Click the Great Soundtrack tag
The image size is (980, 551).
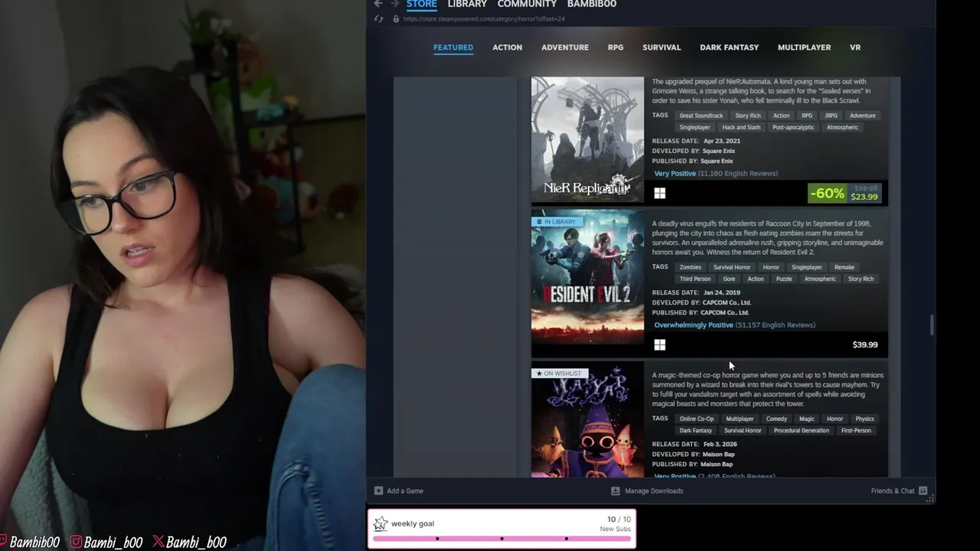701,116
